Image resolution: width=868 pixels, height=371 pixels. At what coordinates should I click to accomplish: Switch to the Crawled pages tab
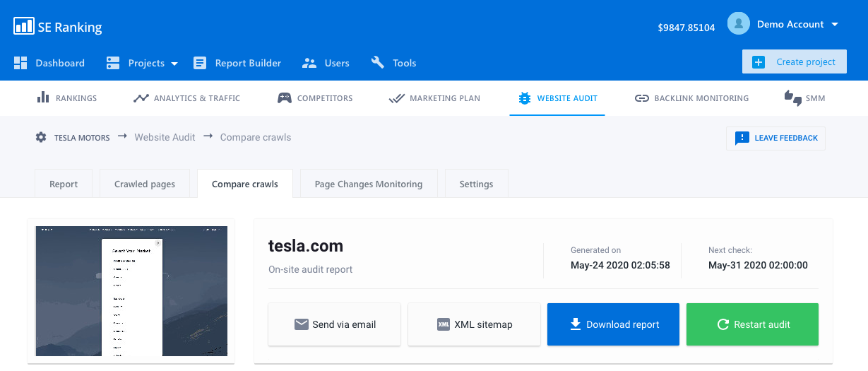pyautogui.click(x=144, y=184)
